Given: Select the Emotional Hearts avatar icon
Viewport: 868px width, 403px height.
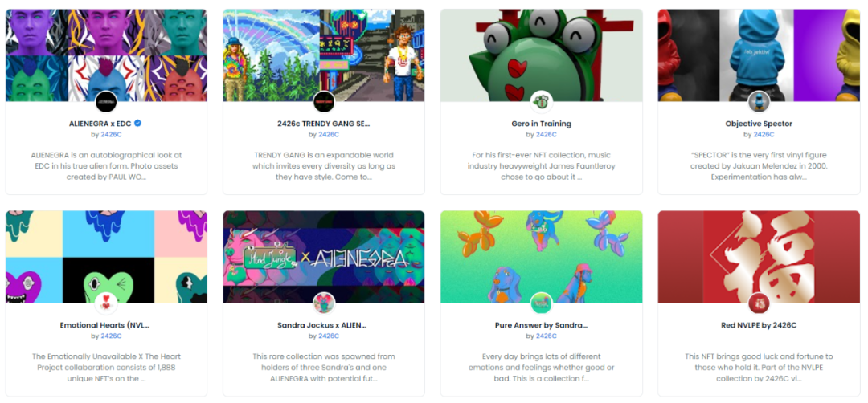Looking at the screenshot, I should point(106,303).
